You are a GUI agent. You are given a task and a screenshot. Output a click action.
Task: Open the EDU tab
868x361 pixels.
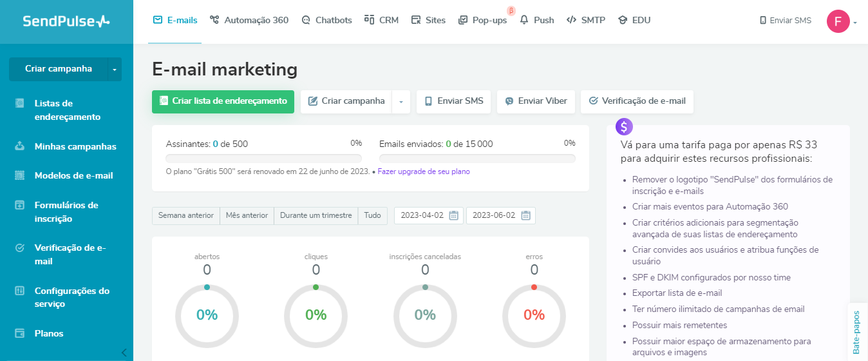pyautogui.click(x=634, y=20)
